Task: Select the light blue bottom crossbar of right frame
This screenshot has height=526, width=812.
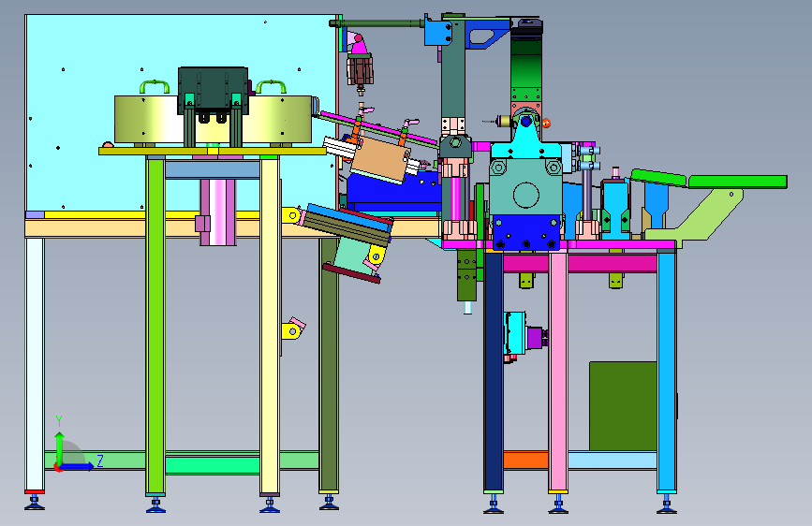Action: pos(613,460)
